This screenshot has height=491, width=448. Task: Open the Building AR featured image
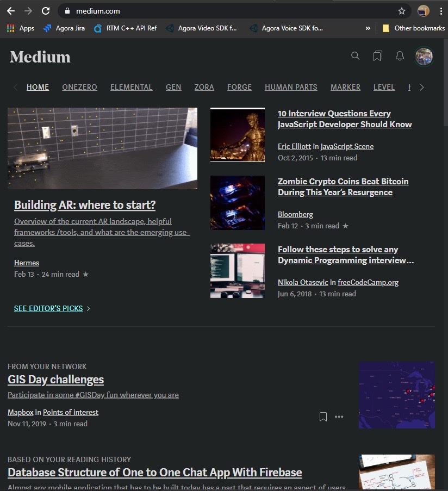(102, 148)
